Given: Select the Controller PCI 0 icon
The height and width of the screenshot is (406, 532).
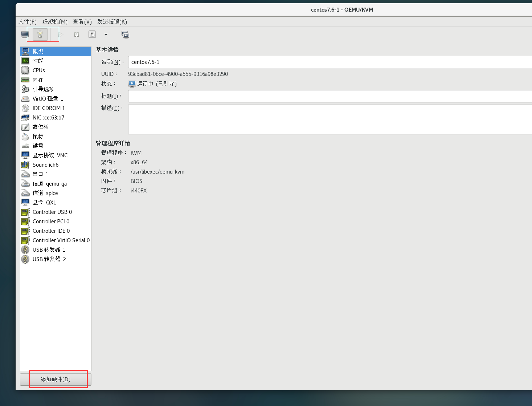Looking at the screenshot, I should [x=25, y=222].
